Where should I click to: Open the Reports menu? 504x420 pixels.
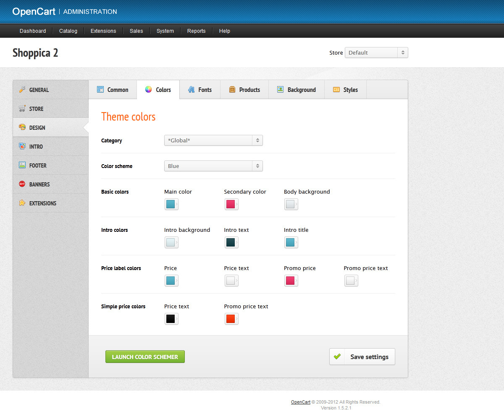[197, 31]
